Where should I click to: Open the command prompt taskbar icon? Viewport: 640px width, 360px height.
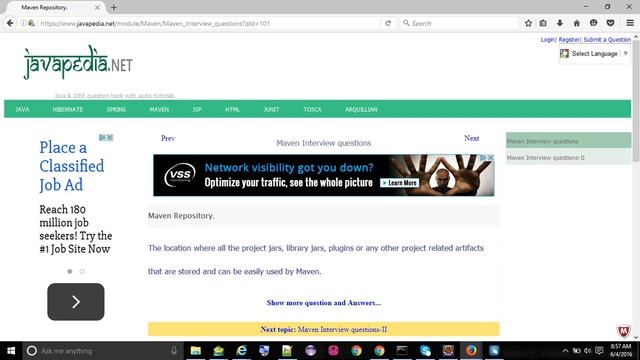click(402, 351)
